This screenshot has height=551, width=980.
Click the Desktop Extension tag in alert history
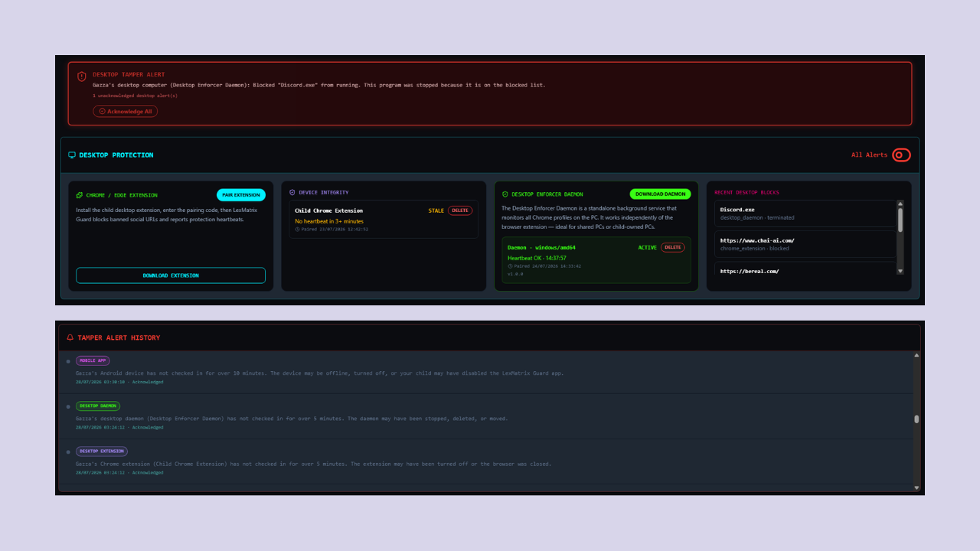click(102, 452)
